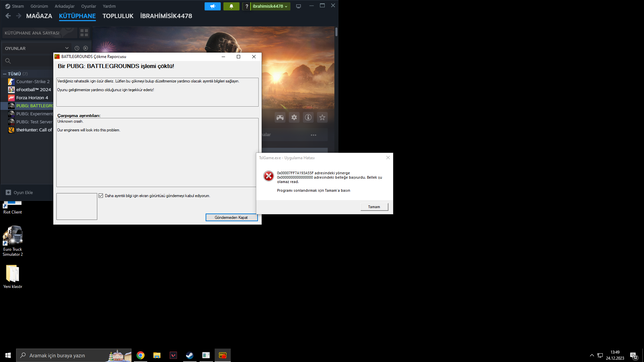Click the library game search field

28,61
